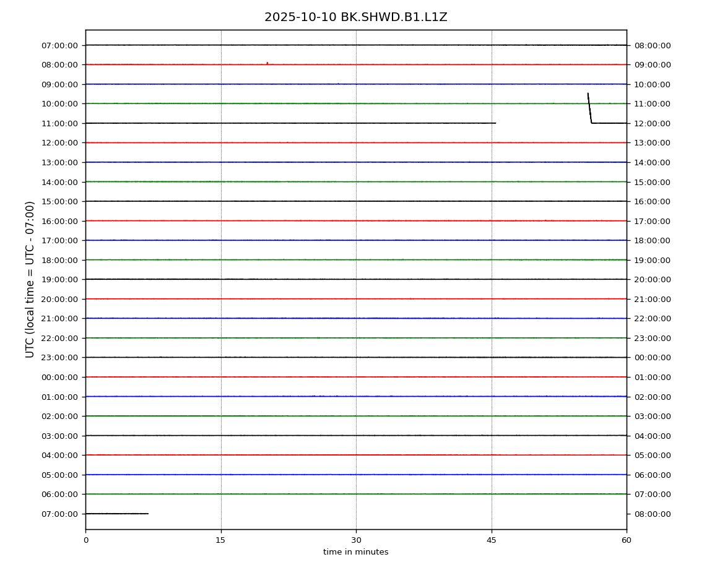The height and width of the screenshot is (588, 712).
Task: Click the steep black offset near minute 56
Action: (x=589, y=108)
